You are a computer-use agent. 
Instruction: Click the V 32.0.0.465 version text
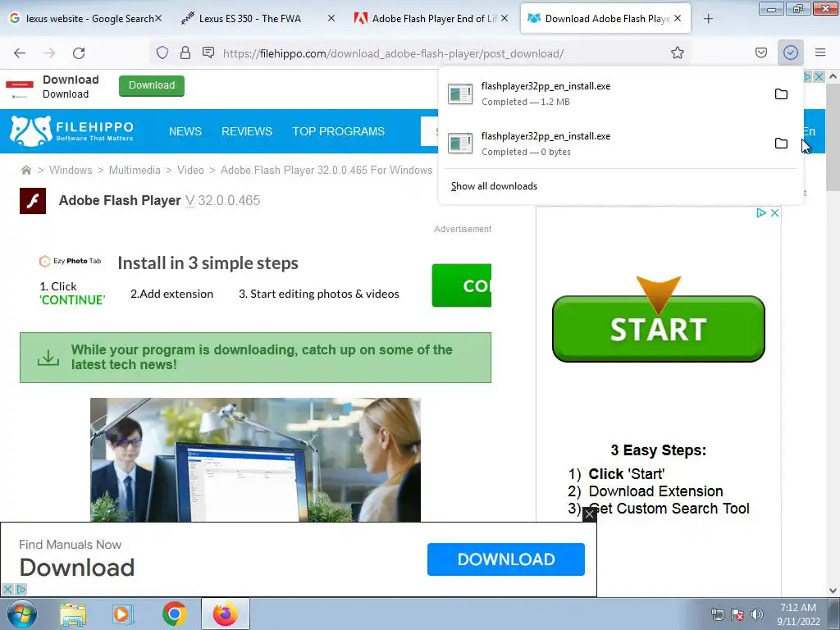pyautogui.click(x=223, y=200)
